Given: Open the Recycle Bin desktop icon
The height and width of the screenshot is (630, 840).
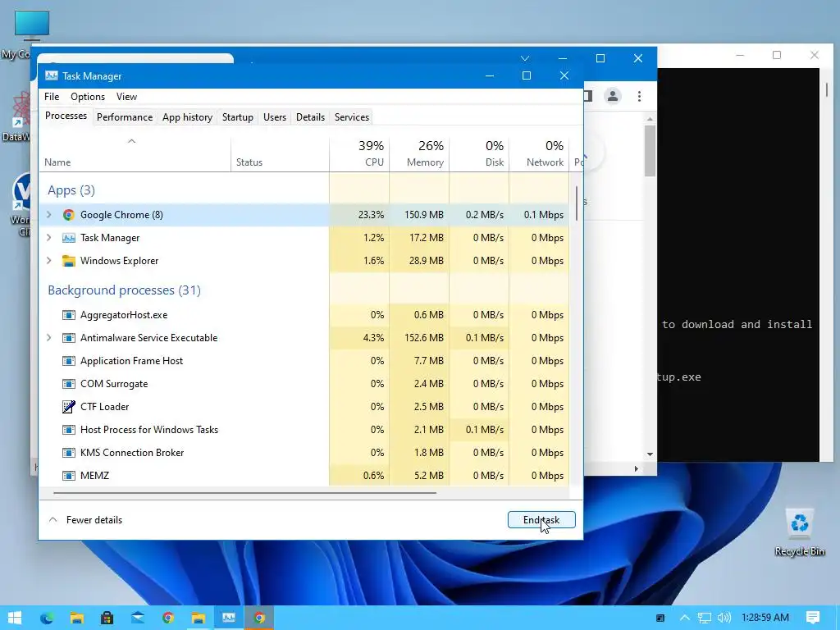Looking at the screenshot, I should 799,532.
